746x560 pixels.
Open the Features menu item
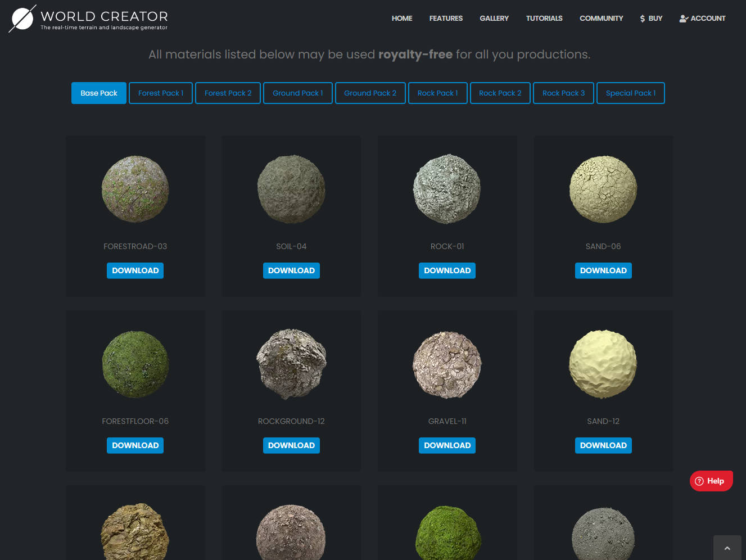tap(446, 19)
